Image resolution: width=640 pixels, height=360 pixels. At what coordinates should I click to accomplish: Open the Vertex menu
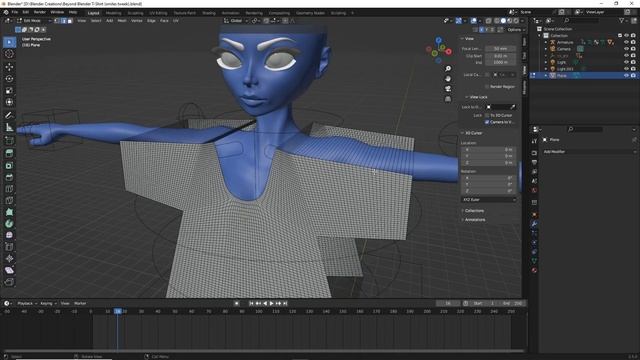[x=137, y=21]
